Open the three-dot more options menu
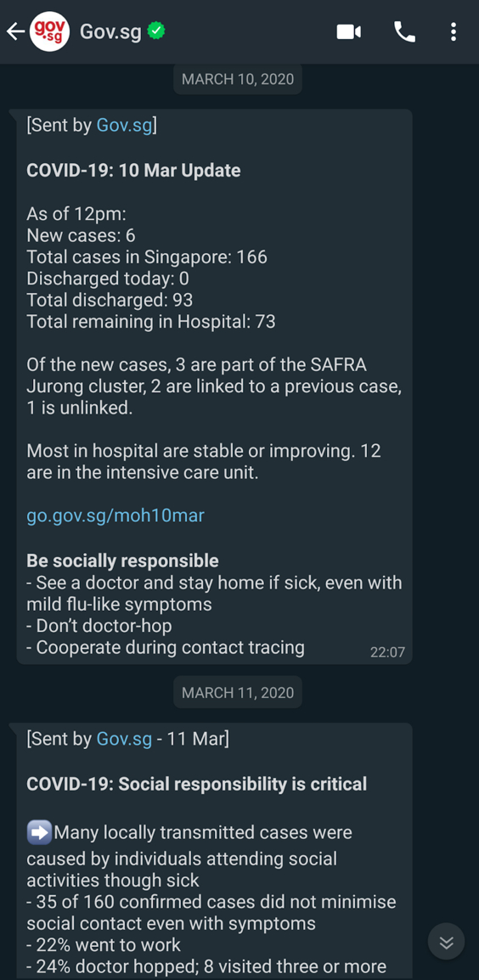This screenshot has width=479, height=980. (454, 32)
